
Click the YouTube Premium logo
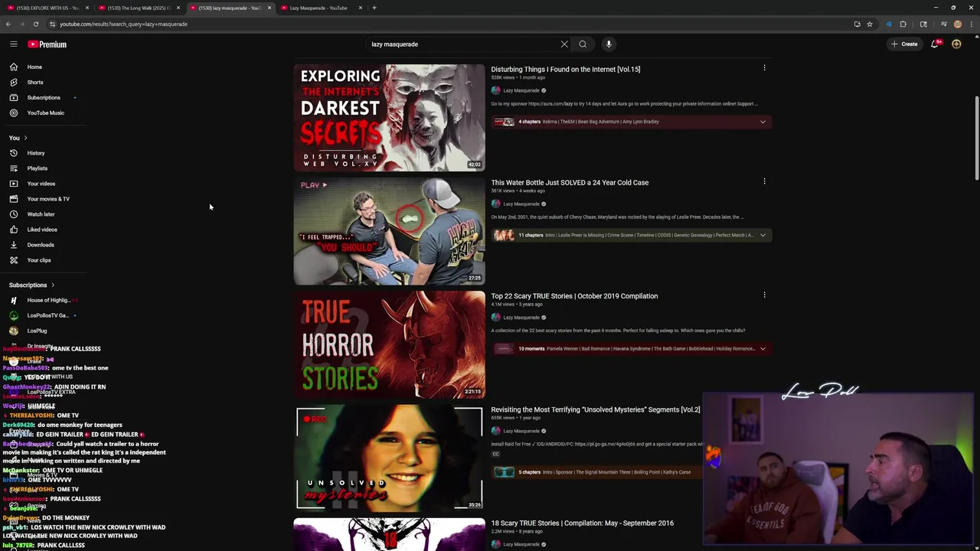47,44
